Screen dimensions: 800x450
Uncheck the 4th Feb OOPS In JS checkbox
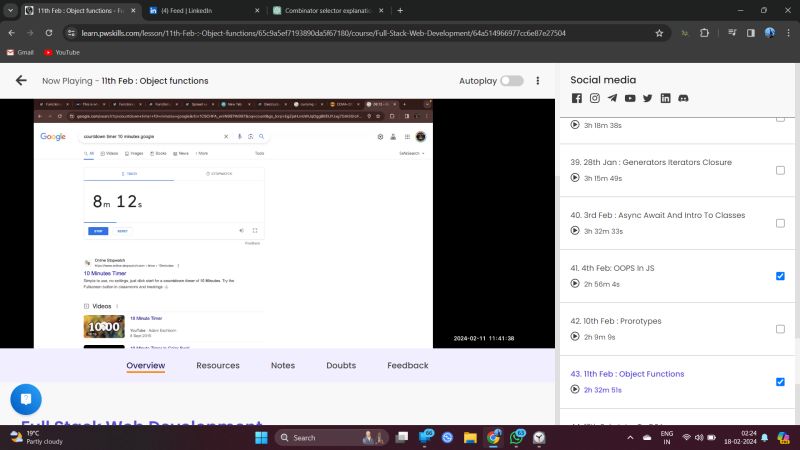pyautogui.click(x=780, y=276)
